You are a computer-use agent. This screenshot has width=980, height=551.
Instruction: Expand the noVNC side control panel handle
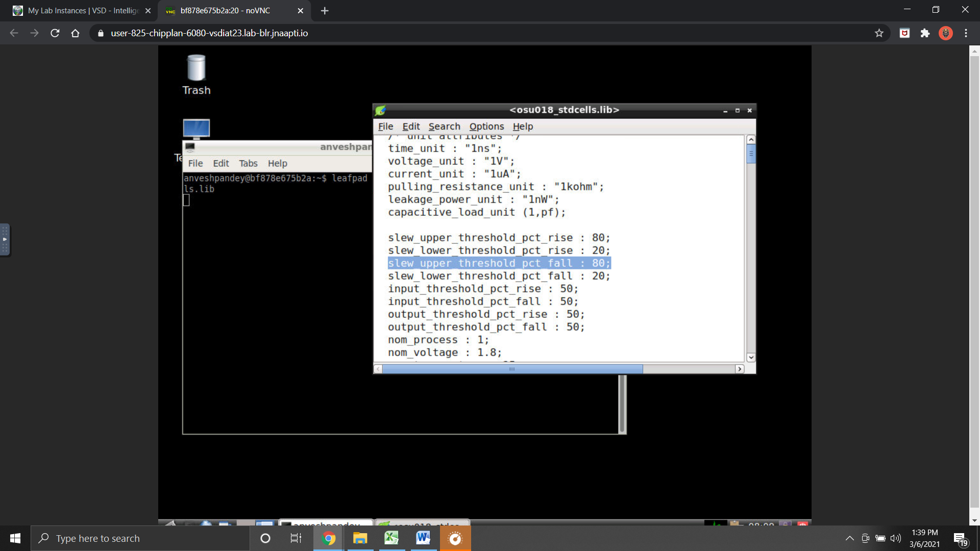5,239
